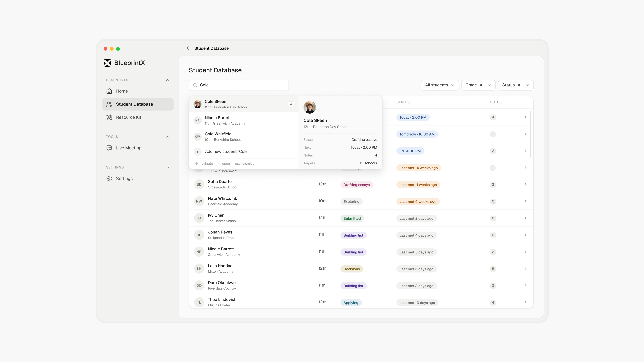
Task: Click the BlueprintX logo icon
Action: tap(107, 63)
